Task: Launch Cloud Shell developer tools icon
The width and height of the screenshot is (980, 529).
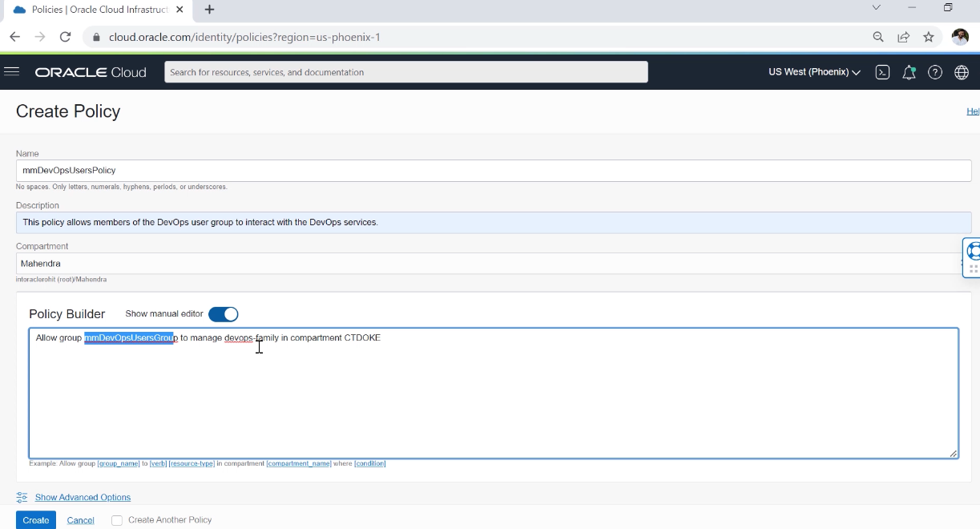Action: [882, 72]
